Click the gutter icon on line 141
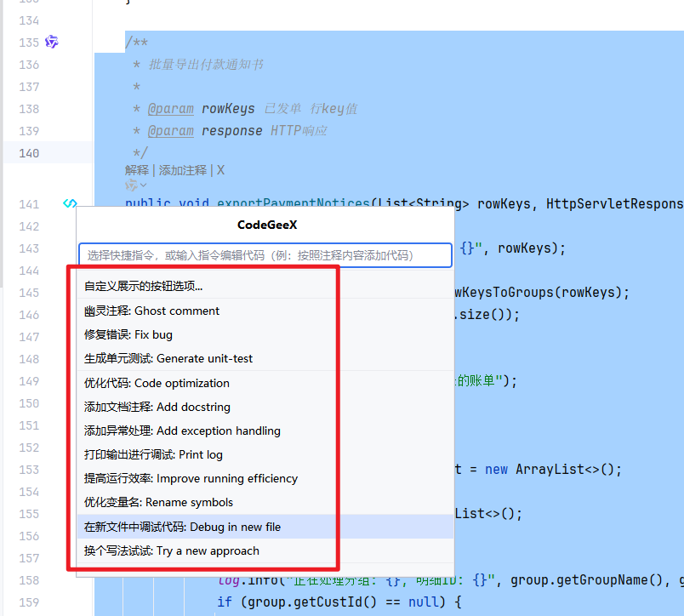The height and width of the screenshot is (616, 684). [x=70, y=203]
